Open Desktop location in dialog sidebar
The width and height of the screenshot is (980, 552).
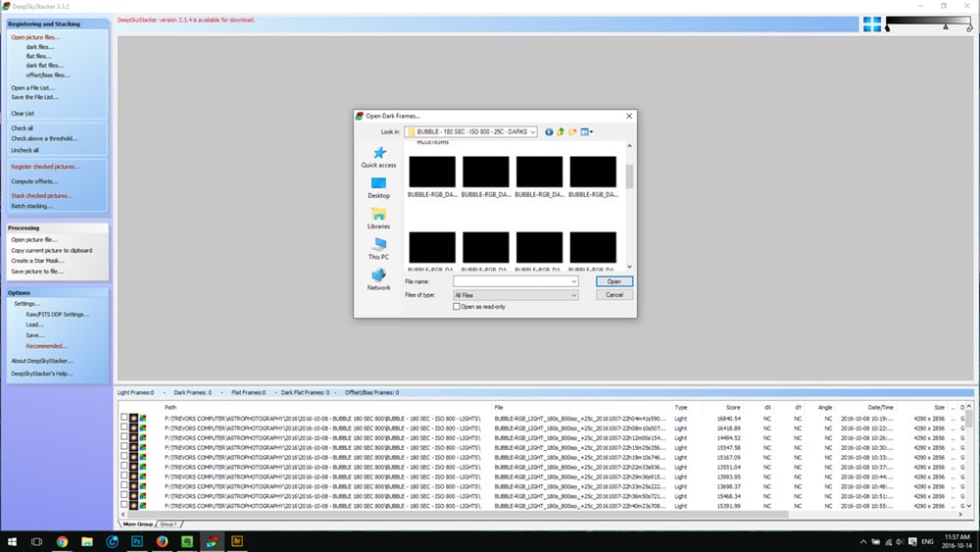(x=378, y=185)
